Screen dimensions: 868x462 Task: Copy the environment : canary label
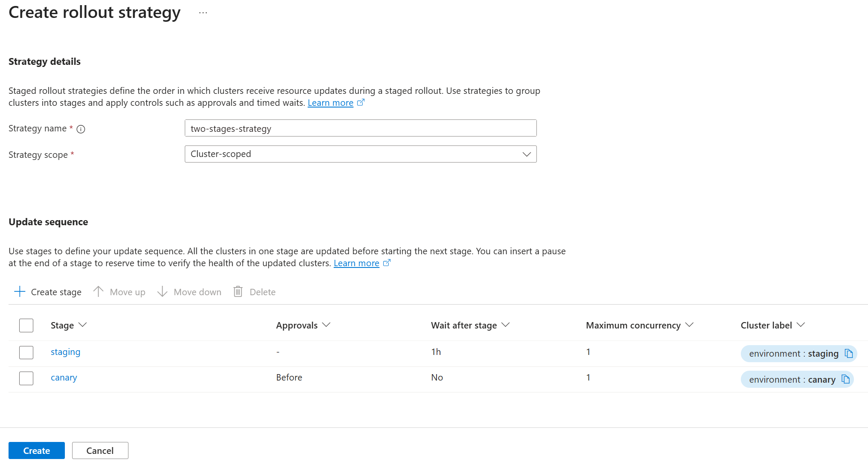[x=845, y=379]
